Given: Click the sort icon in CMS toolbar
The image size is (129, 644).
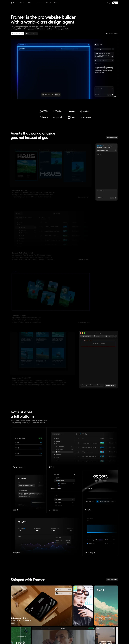Looking at the screenshot, I should click(80, 434).
